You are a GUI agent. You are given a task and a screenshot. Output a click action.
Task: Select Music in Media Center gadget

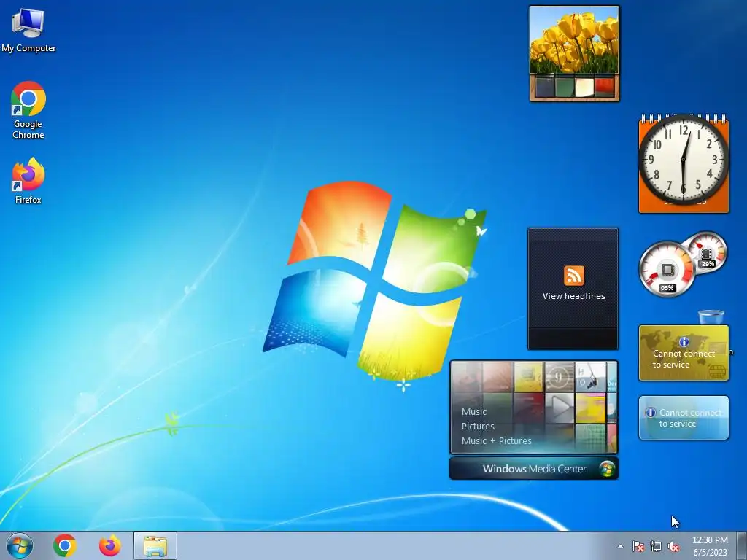pyautogui.click(x=474, y=412)
